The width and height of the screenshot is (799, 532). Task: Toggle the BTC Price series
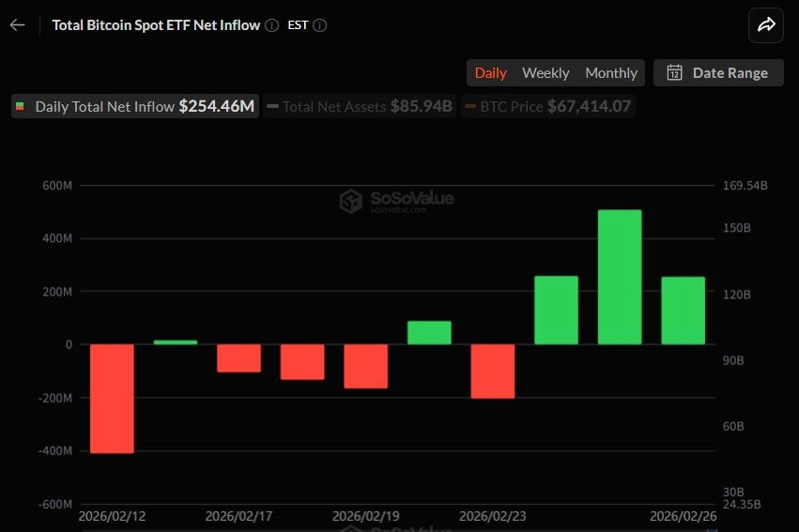[x=547, y=106]
